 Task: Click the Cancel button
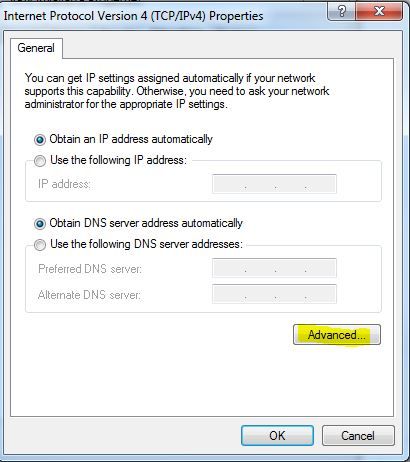pyautogui.click(x=358, y=435)
